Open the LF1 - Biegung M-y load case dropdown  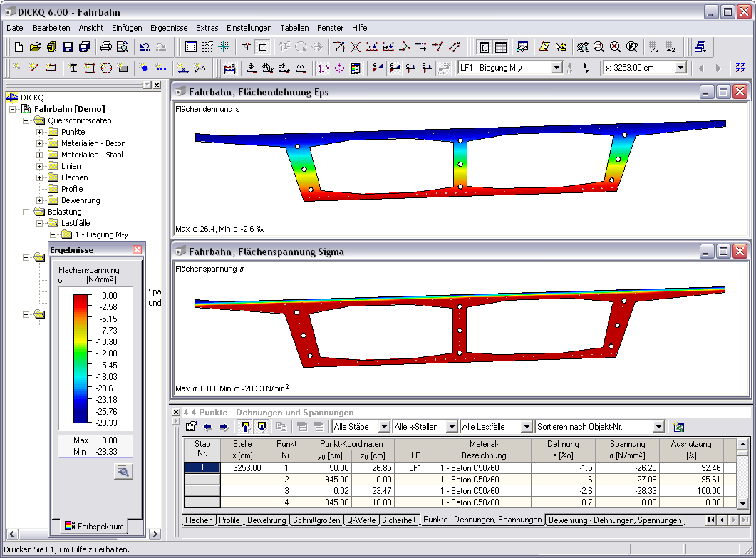(x=556, y=68)
